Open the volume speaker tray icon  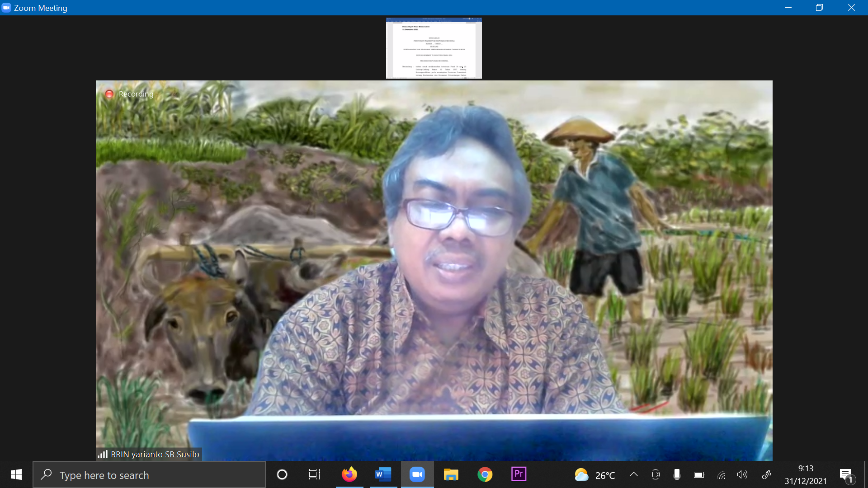click(x=742, y=474)
